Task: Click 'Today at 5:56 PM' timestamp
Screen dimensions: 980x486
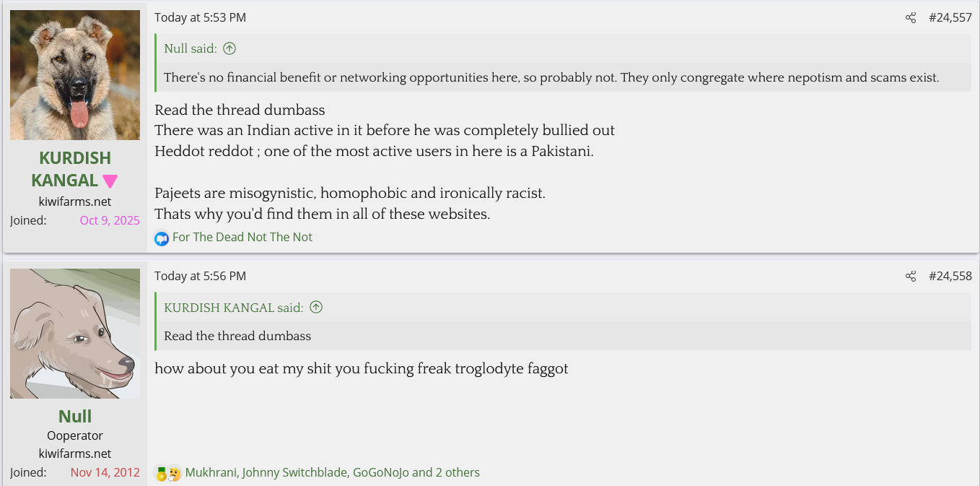Action: (x=200, y=277)
